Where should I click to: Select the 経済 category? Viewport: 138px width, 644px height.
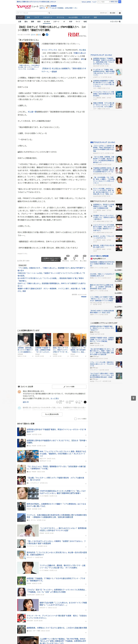39,21
